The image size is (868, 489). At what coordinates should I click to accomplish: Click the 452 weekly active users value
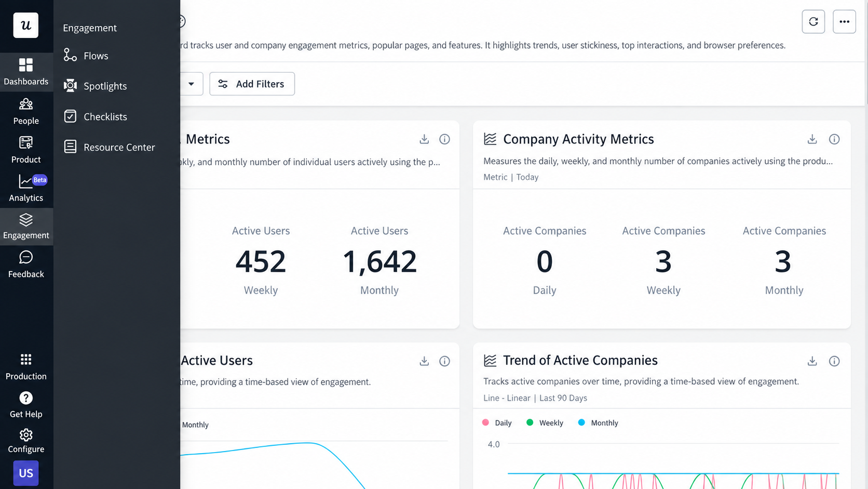click(x=261, y=261)
